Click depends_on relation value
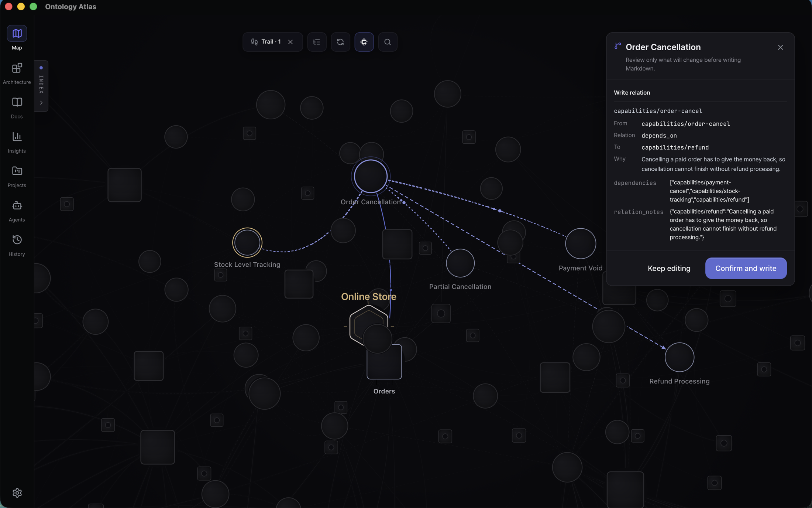The width and height of the screenshot is (812, 508). [659, 136]
